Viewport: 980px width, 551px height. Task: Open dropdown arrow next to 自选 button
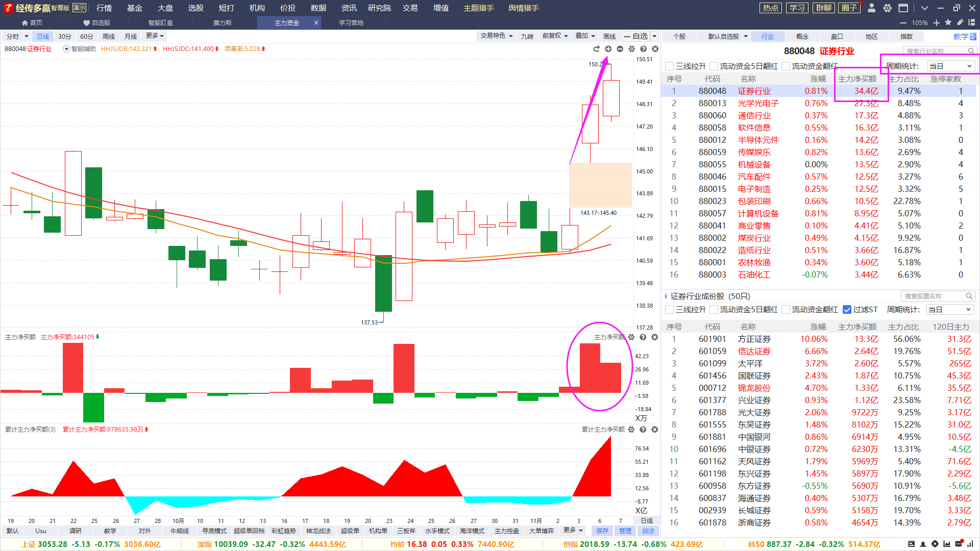[x=654, y=36]
